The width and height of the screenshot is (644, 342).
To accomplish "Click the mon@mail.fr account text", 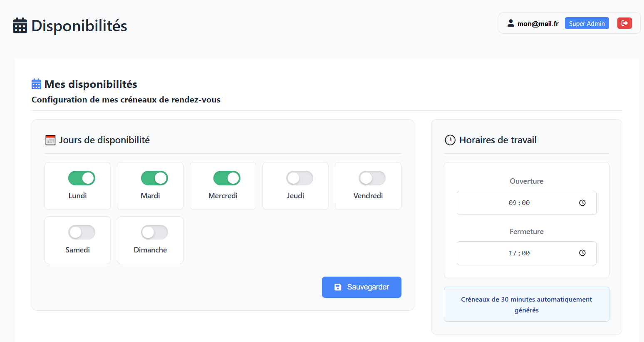I will click(x=538, y=24).
